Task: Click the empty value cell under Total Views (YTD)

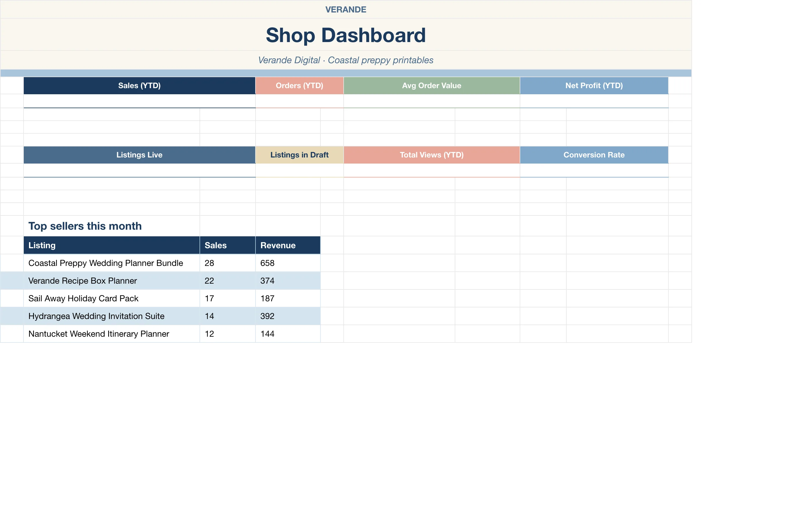Action: pyautogui.click(x=432, y=170)
